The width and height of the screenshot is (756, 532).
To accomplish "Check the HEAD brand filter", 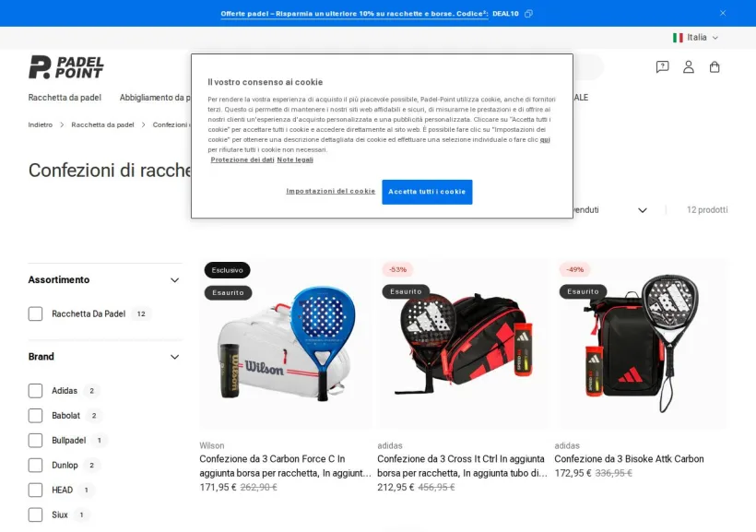I will [35, 490].
